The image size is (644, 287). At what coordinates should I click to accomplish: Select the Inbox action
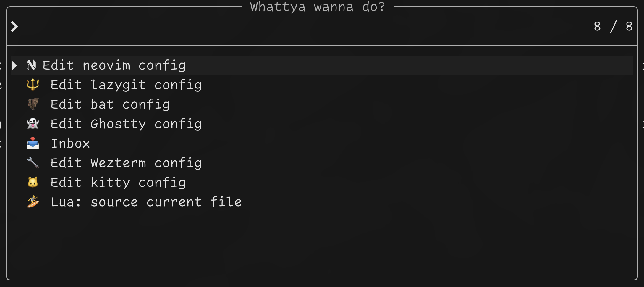[x=71, y=143]
